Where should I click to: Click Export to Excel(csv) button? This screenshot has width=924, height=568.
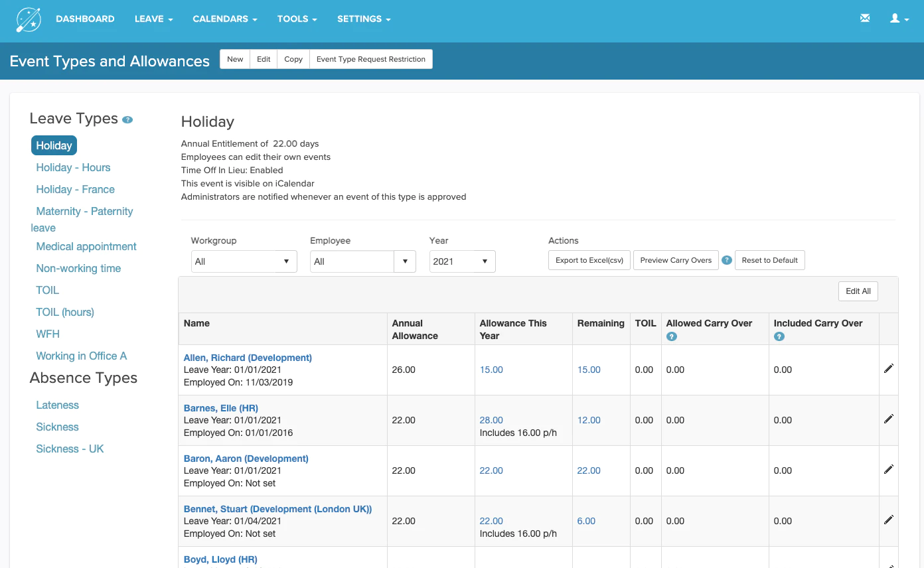(589, 260)
